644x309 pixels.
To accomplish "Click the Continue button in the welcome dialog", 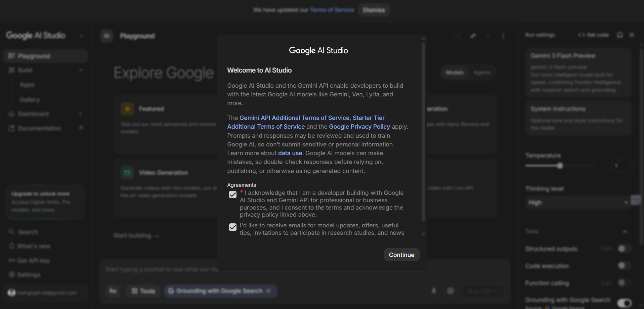I will (401, 255).
